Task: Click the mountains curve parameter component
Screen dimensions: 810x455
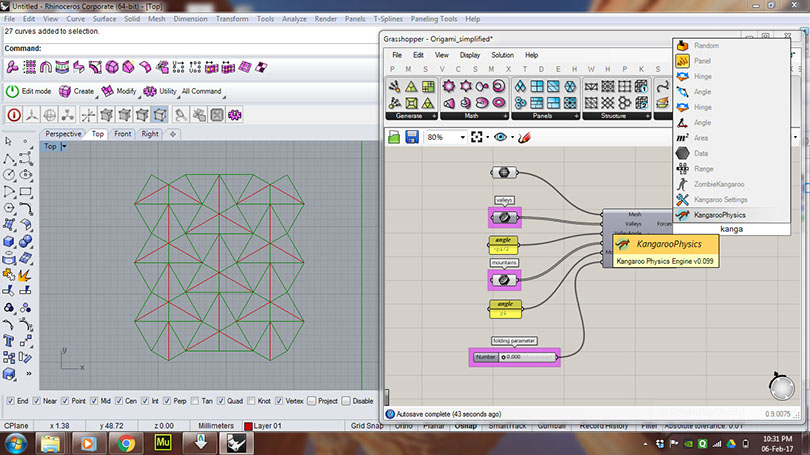Action: click(505, 280)
